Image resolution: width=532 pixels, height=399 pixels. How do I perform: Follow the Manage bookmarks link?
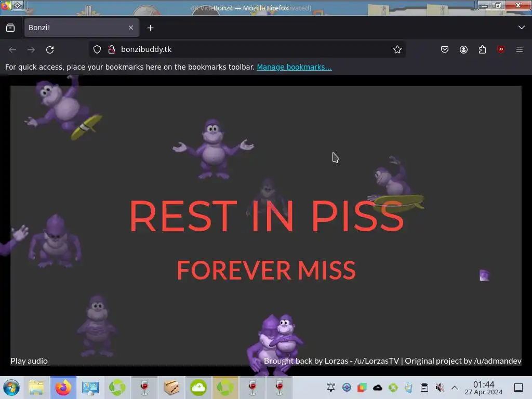[294, 67]
